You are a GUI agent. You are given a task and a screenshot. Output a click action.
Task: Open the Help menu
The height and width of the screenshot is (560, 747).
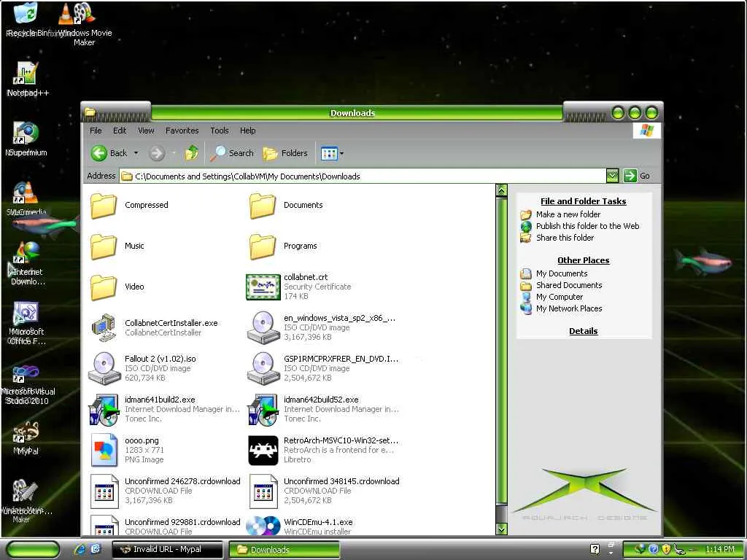[x=247, y=131]
